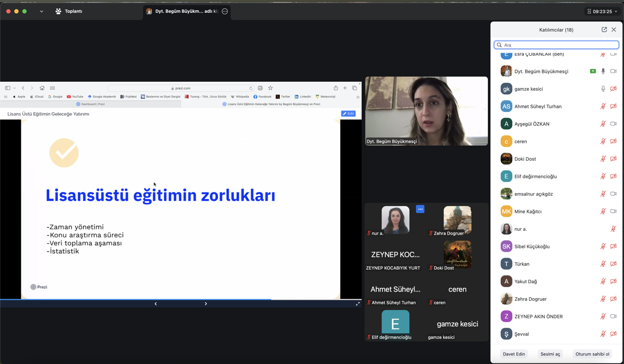Screen dimensions: 624x364
Task: Click the Oturum sahibi ol button
Action: [x=592, y=354]
